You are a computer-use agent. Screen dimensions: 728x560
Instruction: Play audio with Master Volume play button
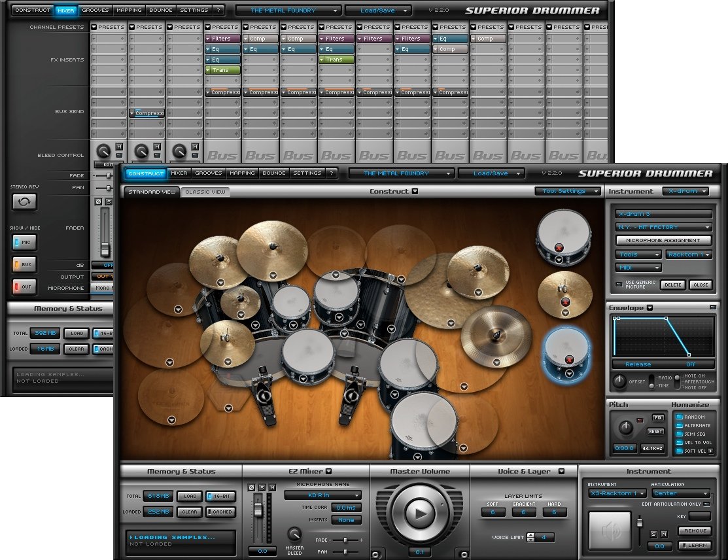(420, 513)
